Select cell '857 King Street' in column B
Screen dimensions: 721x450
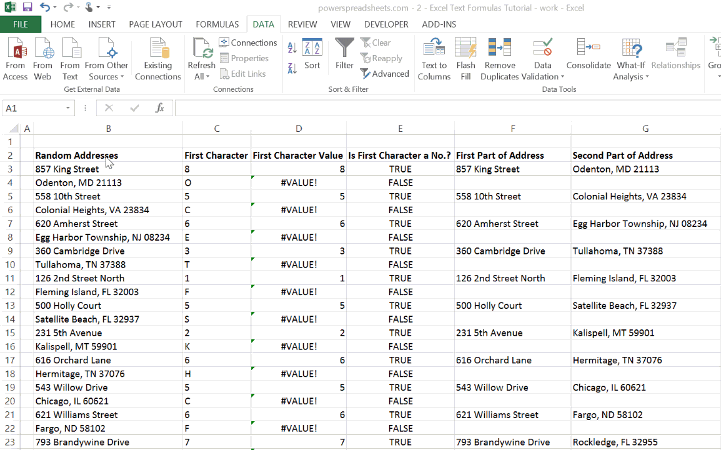pyautogui.click(x=108, y=169)
